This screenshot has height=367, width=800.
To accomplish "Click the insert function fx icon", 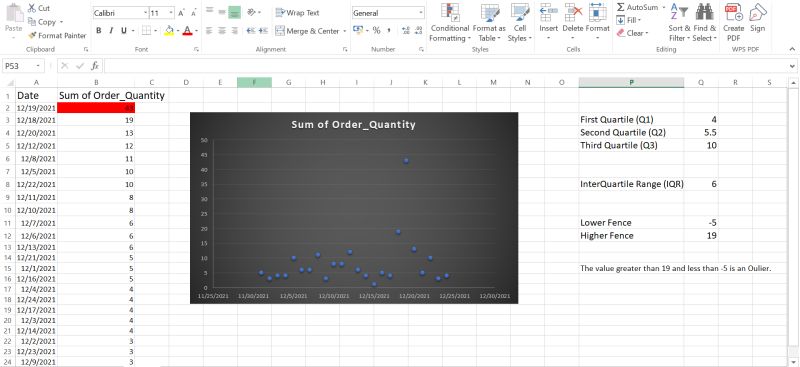I will click(x=95, y=66).
